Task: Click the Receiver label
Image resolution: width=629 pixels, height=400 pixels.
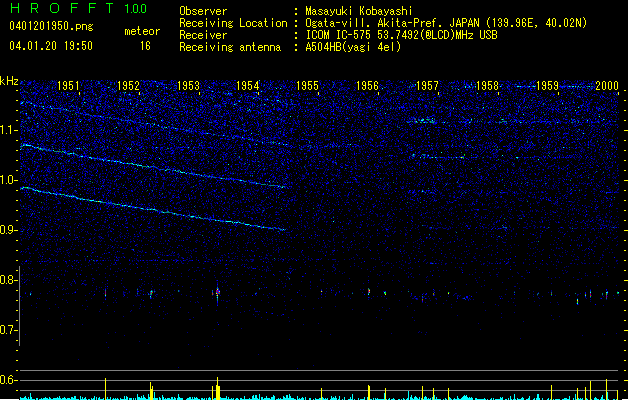Action: coord(203,35)
